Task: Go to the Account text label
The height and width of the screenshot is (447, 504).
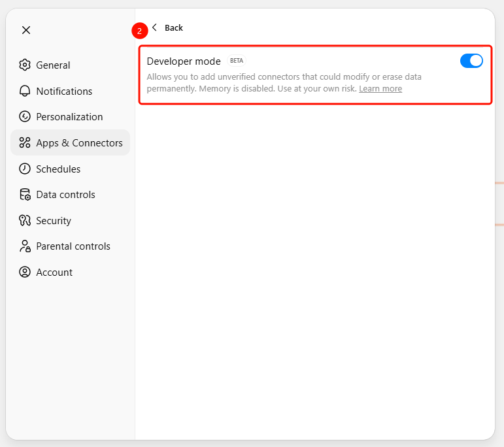Action: 54,273
